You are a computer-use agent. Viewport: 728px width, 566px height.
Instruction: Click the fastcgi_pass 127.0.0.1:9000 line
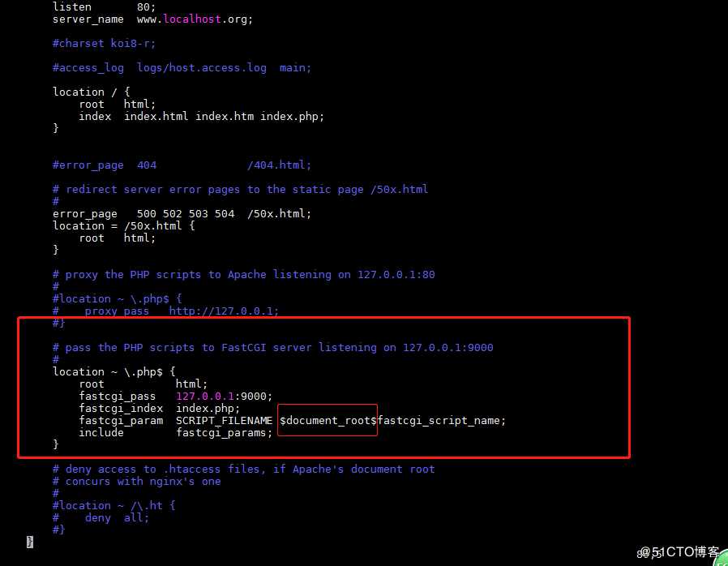175,397
